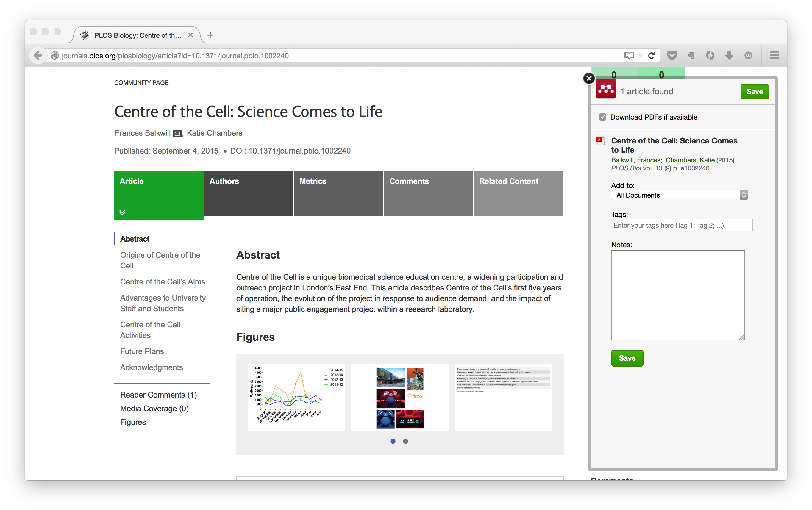Open Reader Comments (1) link
Viewport: 812px width, 510px height.
pos(158,395)
